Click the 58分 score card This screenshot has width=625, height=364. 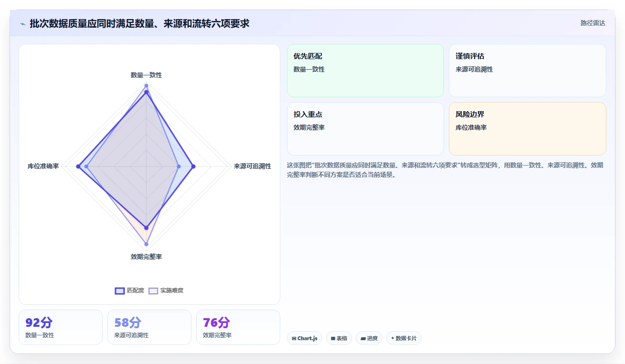click(149, 327)
